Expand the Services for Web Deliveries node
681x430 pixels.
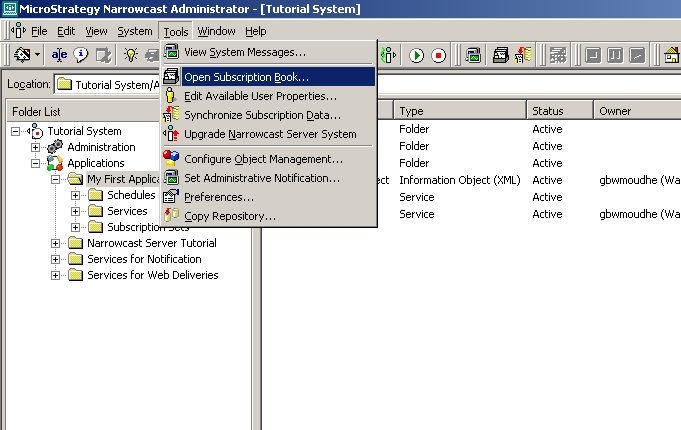click(56, 275)
